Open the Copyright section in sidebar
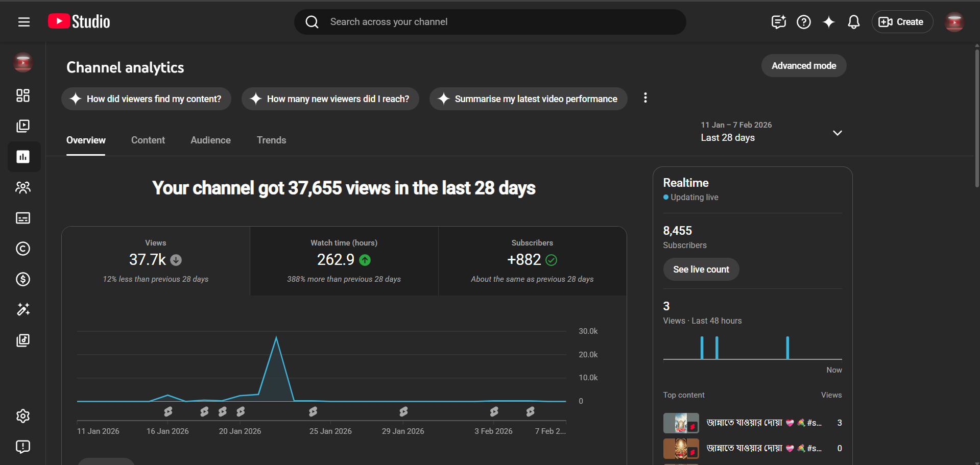 coord(23,249)
